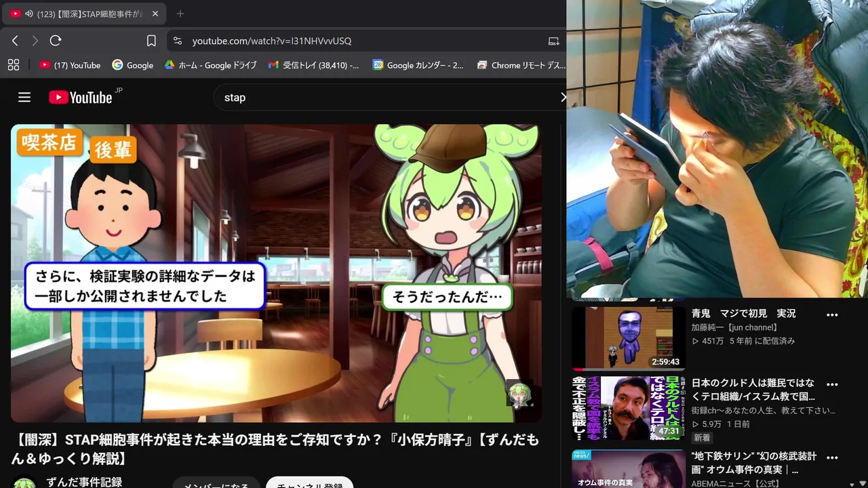Screen dimensions: 868x488
Task: Click the browser forward arrow
Action: click(35, 41)
